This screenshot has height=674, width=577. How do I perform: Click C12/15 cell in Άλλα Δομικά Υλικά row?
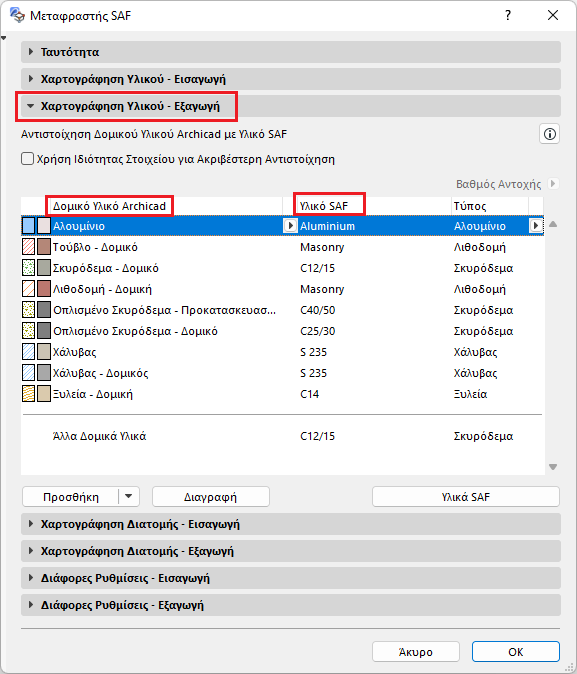pos(317,436)
